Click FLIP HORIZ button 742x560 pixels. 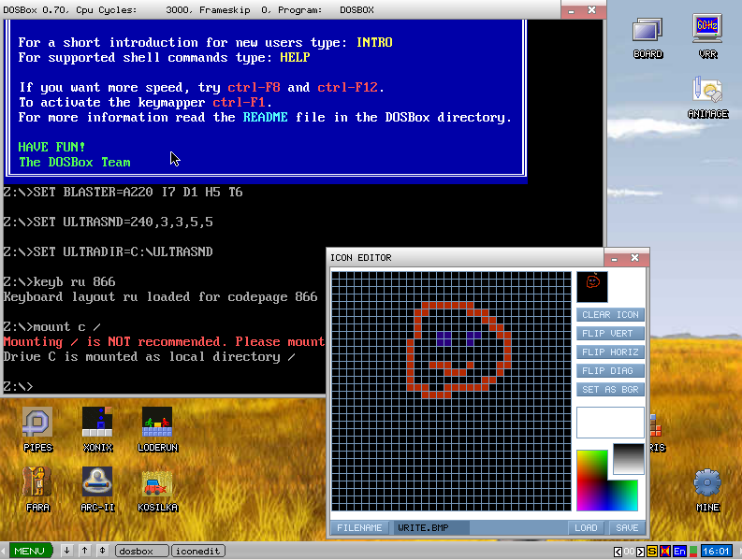[x=610, y=352]
